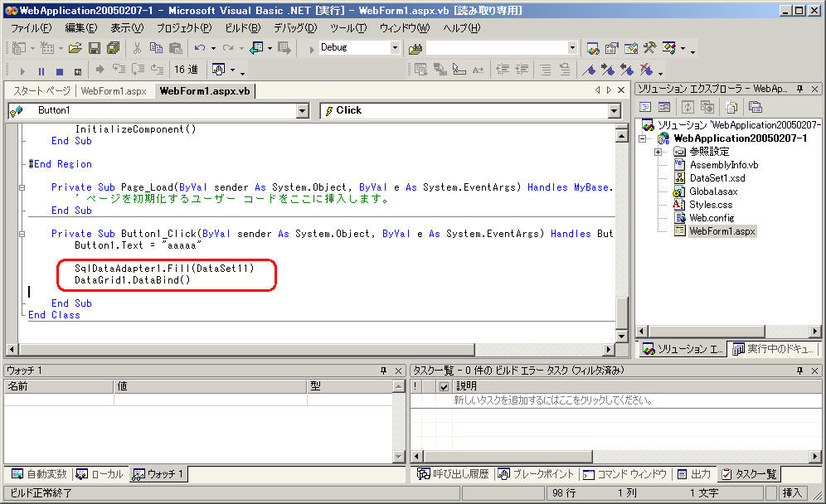This screenshot has height=504, width=826.
Task: Click the Open File folder icon
Action: [x=75, y=48]
